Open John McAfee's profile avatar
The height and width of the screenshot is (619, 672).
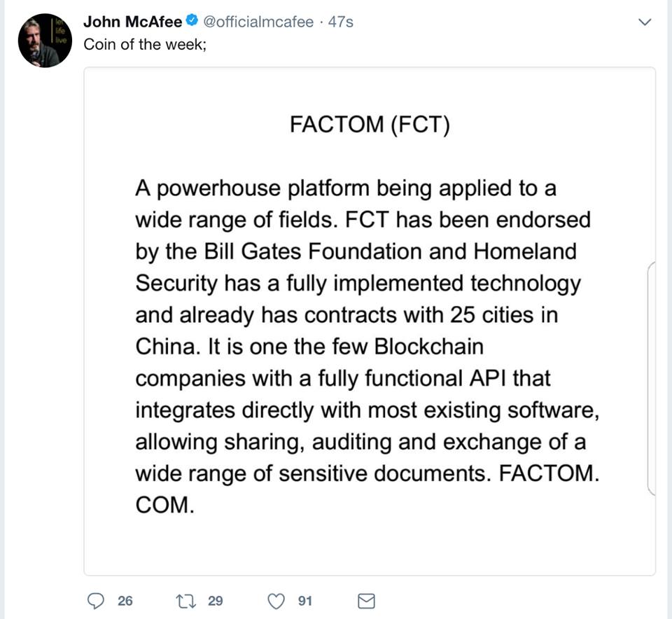tap(45, 41)
